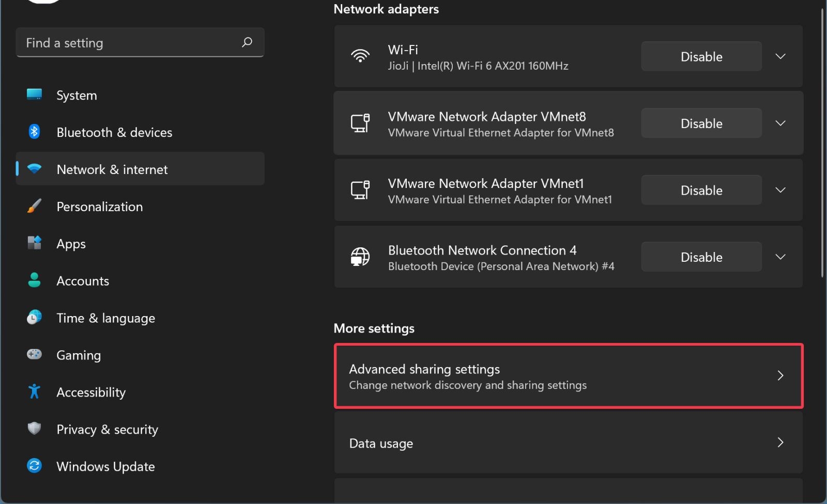Expand Bluetooth Network Connection 4 chevron
The height and width of the screenshot is (504, 827).
click(780, 257)
